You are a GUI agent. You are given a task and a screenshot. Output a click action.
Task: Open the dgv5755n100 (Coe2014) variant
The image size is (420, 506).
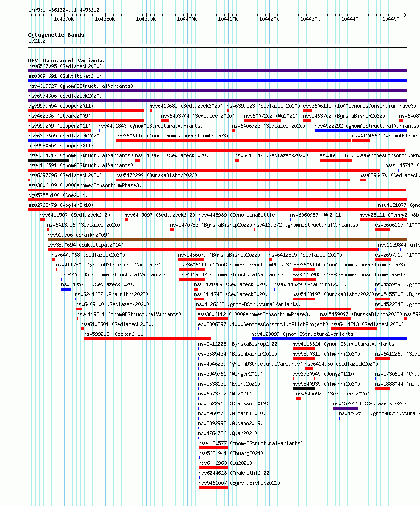pos(58,195)
